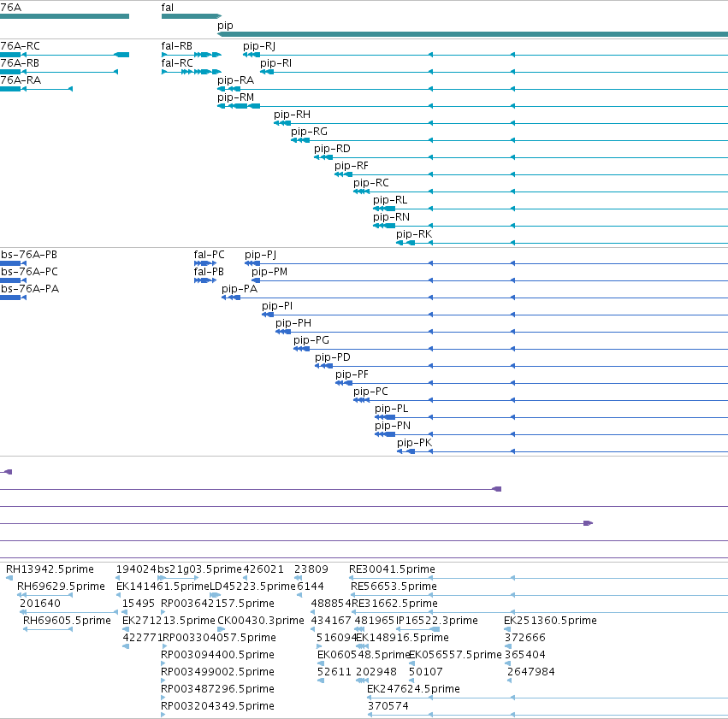Select the fal-PC protein label
728x719 pixels.
pyautogui.click(x=209, y=255)
